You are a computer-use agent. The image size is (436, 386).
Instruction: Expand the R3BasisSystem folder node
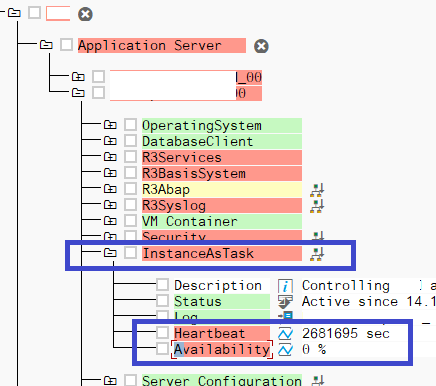point(110,173)
